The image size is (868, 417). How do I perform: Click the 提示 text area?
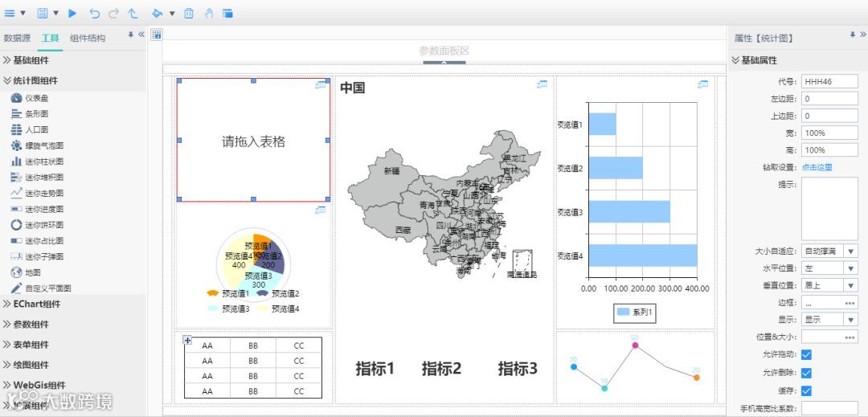click(829, 209)
